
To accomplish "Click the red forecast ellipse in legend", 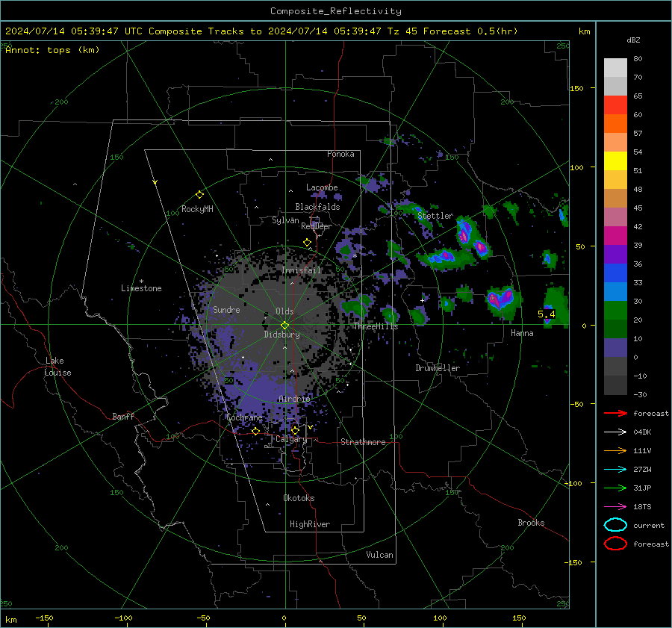I will [615, 544].
